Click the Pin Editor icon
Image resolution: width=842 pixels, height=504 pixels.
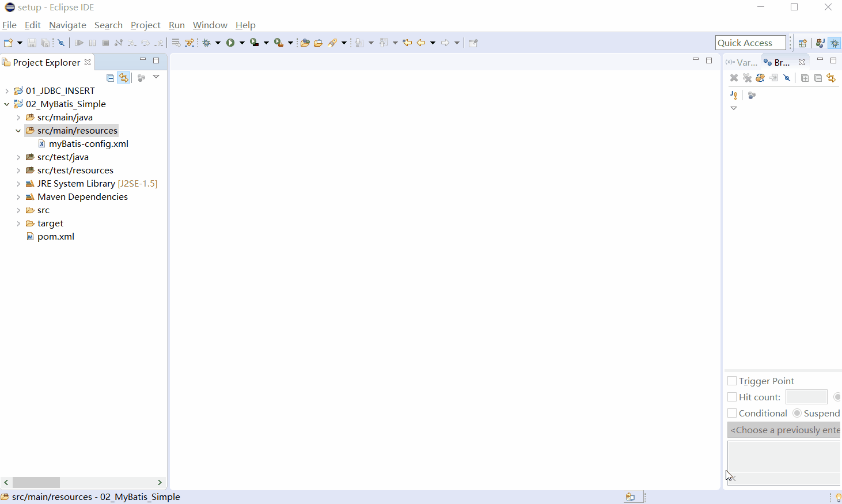pyautogui.click(x=473, y=43)
